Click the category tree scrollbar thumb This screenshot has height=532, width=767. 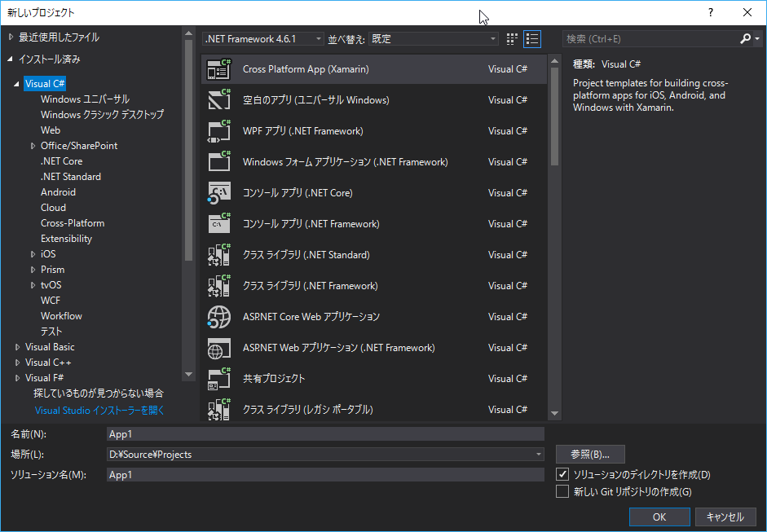(189, 151)
